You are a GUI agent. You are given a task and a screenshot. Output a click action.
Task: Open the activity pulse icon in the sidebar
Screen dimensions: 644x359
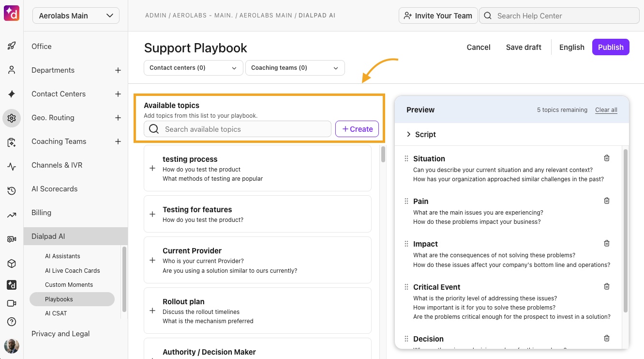pyautogui.click(x=12, y=167)
